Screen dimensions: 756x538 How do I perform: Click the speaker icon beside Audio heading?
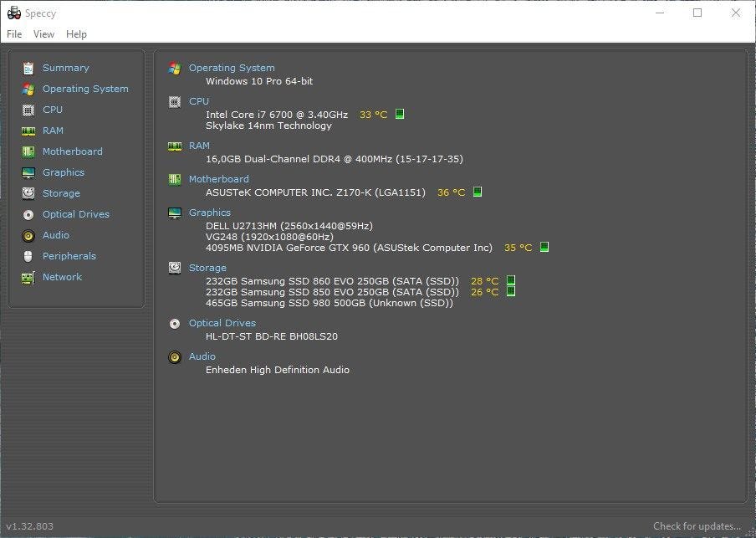click(x=175, y=357)
